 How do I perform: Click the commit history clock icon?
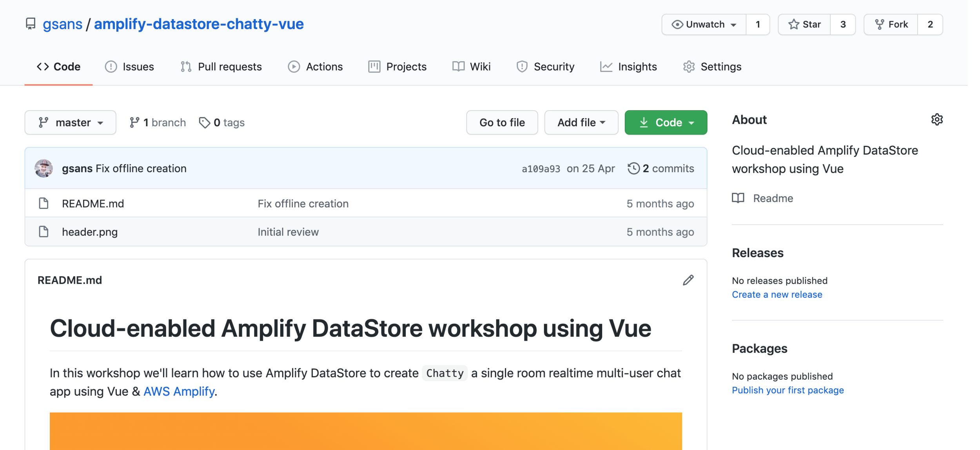[x=633, y=169]
